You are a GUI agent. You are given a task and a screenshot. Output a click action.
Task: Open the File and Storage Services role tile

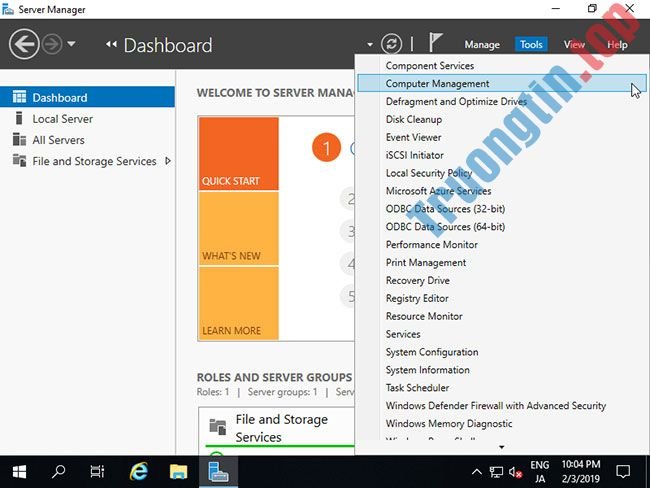click(277, 429)
